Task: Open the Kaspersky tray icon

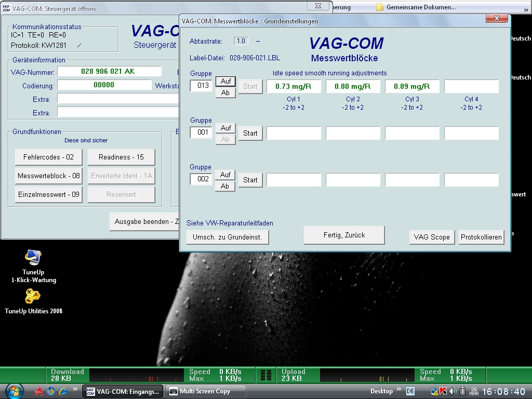Action: click(x=443, y=391)
